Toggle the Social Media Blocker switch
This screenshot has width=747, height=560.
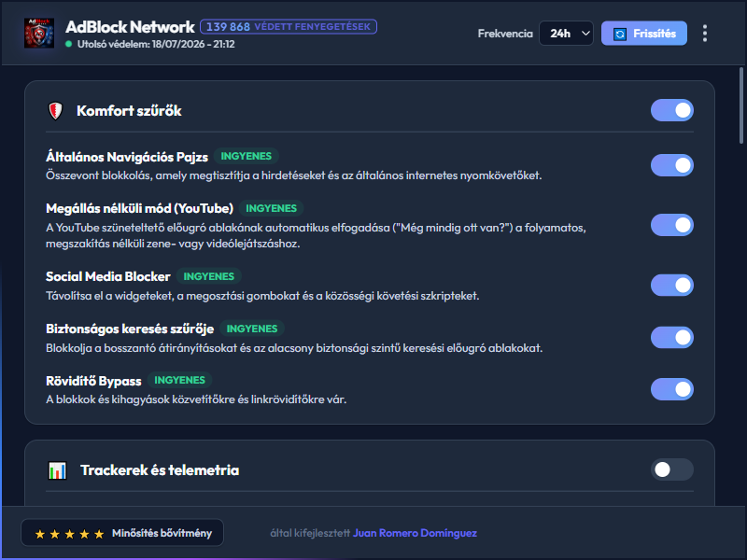pyautogui.click(x=671, y=286)
